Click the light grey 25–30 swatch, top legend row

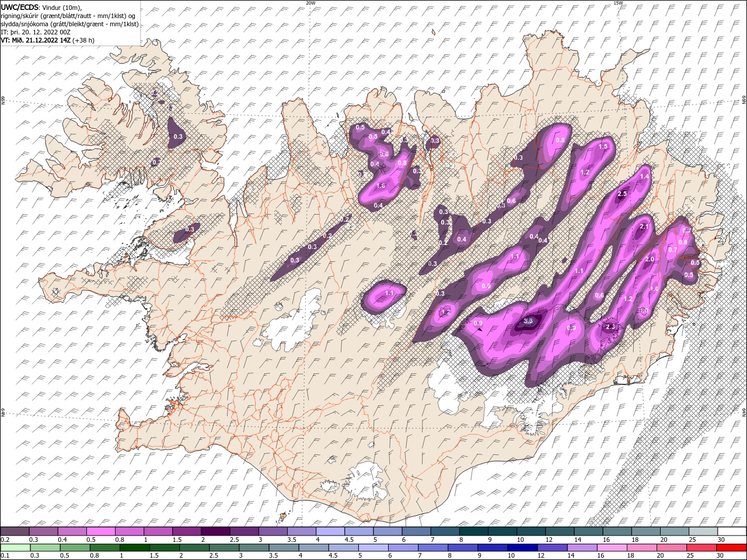pyautogui.click(x=703, y=531)
